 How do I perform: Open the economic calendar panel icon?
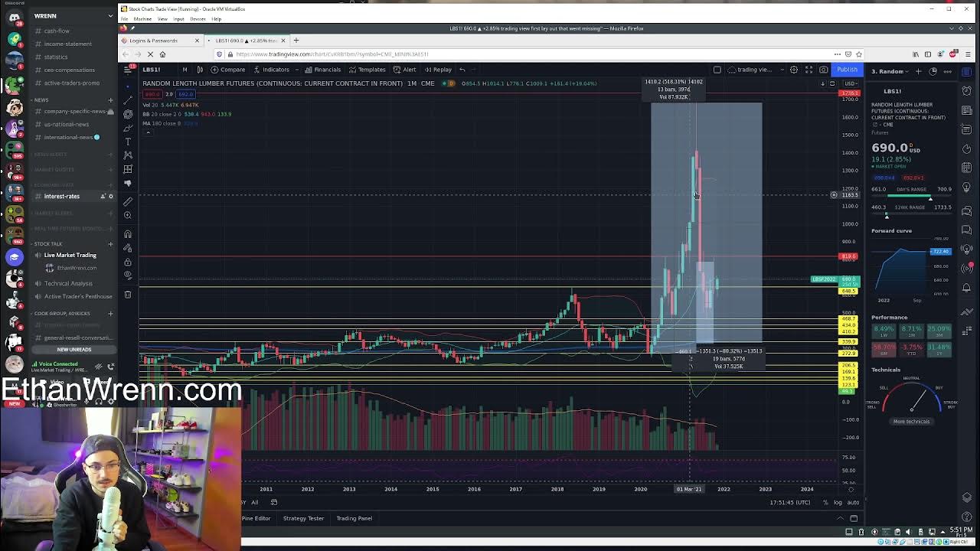(x=967, y=168)
